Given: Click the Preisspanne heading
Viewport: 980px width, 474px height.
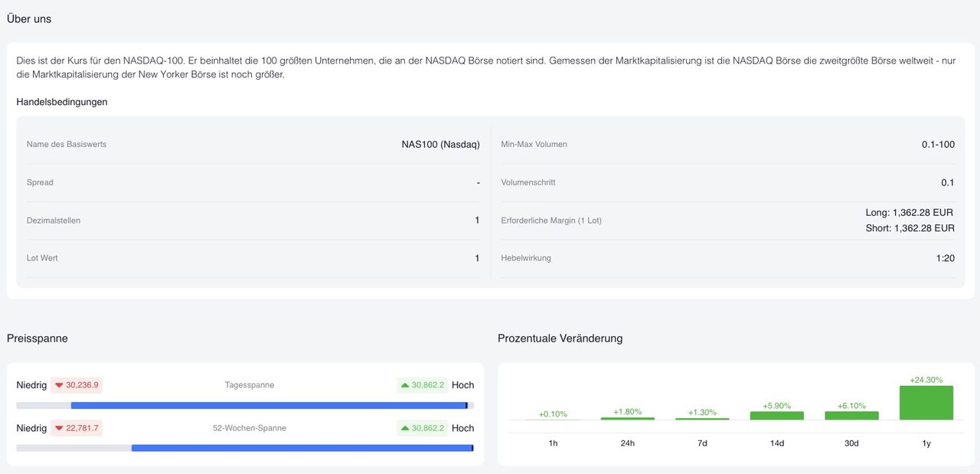Looking at the screenshot, I should [x=38, y=338].
